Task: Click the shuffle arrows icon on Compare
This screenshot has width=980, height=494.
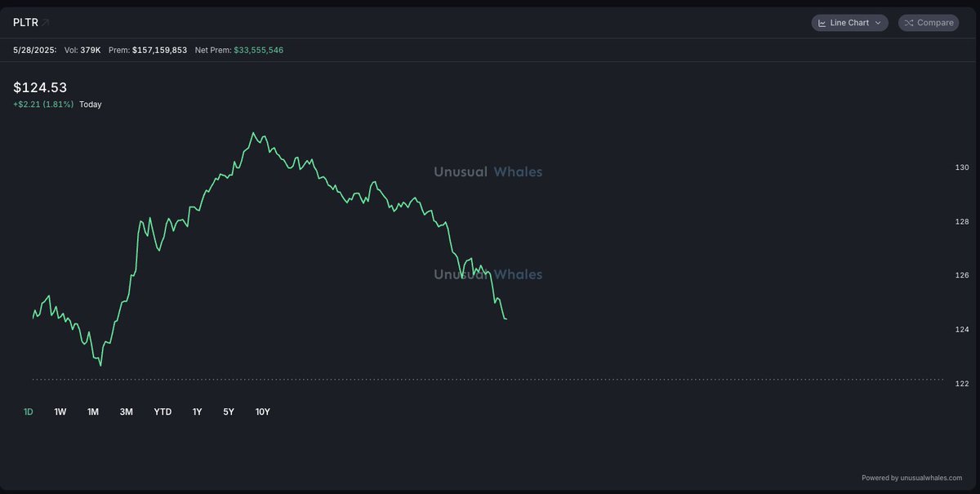Action: (908, 23)
